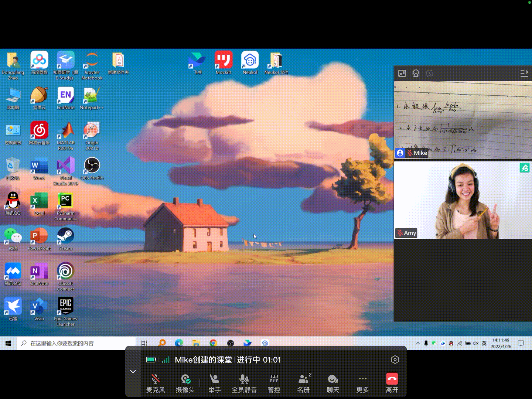Unmute the microphone (麦克风) in the meeting toolbar

(x=156, y=383)
